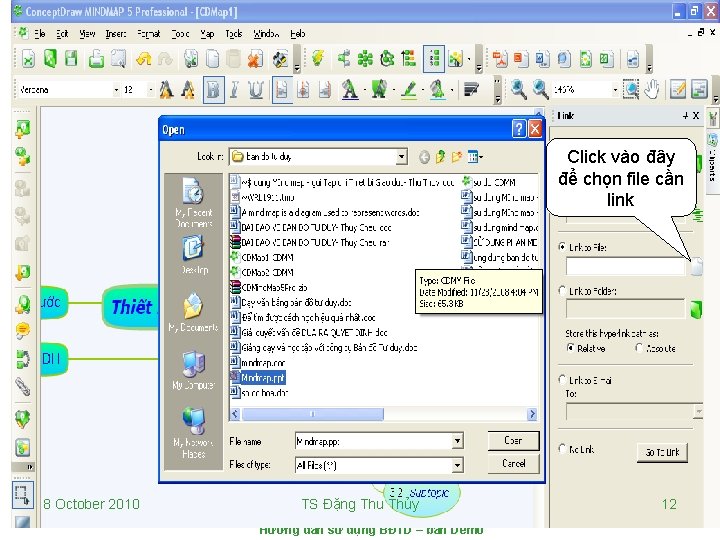Click the text color A icon
Viewport: 720px width, 540px height.
tap(349, 89)
